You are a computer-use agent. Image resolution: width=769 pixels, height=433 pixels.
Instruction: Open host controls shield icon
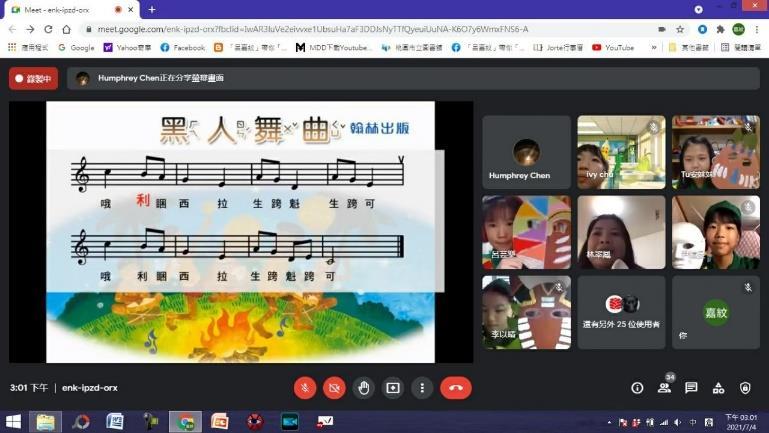[x=745, y=388]
